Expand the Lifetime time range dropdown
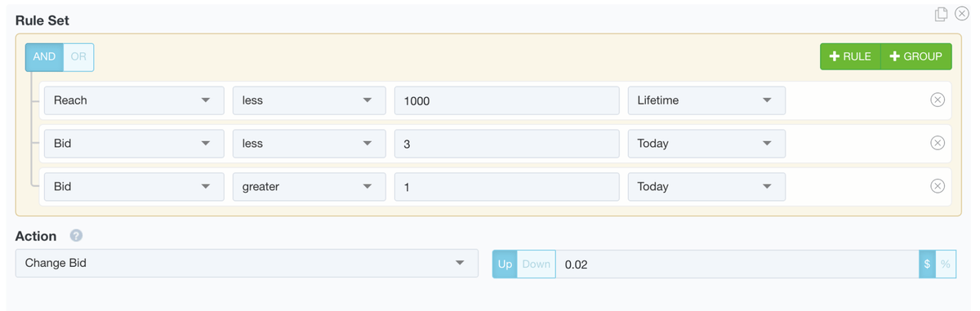The image size is (980, 311). pyautogui.click(x=706, y=100)
